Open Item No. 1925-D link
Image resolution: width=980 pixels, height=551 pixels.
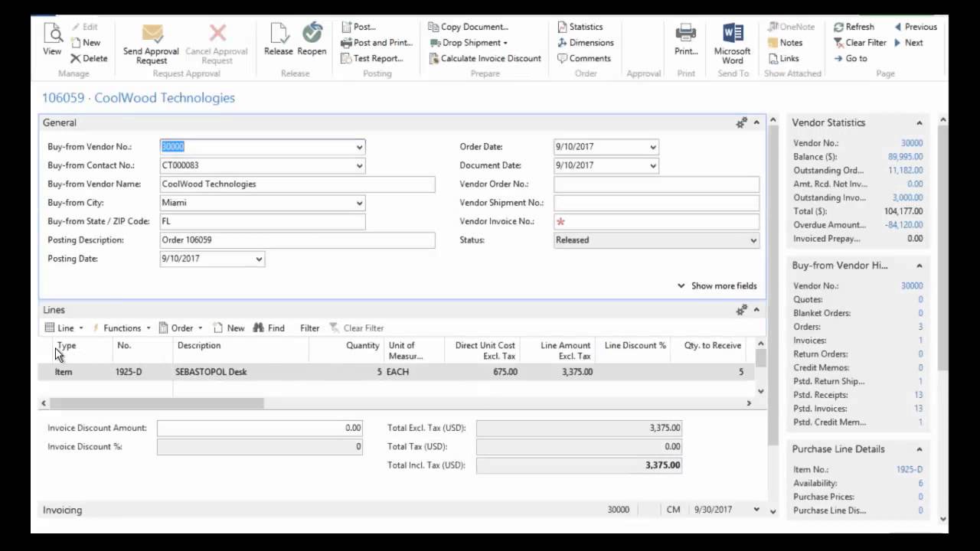pyautogui.click(x=910, y=469)
